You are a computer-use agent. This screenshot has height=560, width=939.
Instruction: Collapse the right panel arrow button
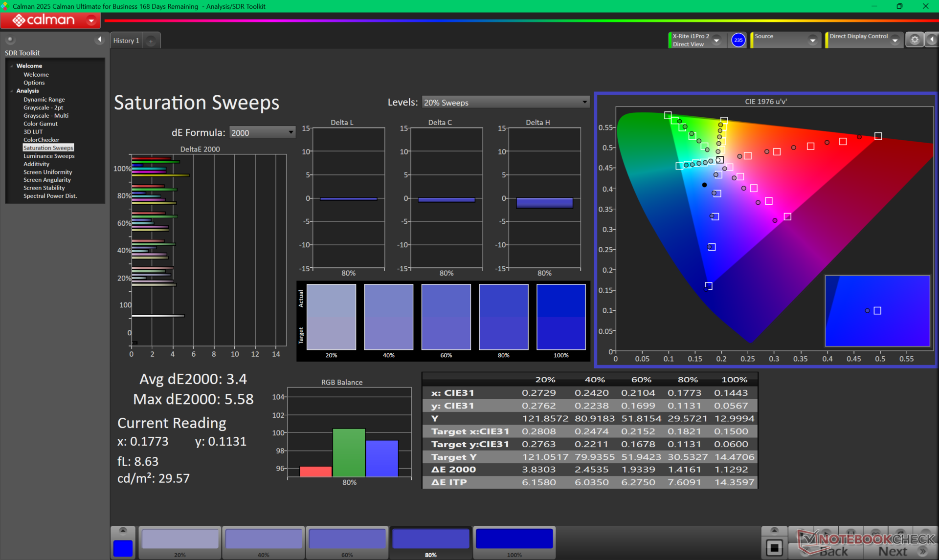tap(932, 40)
